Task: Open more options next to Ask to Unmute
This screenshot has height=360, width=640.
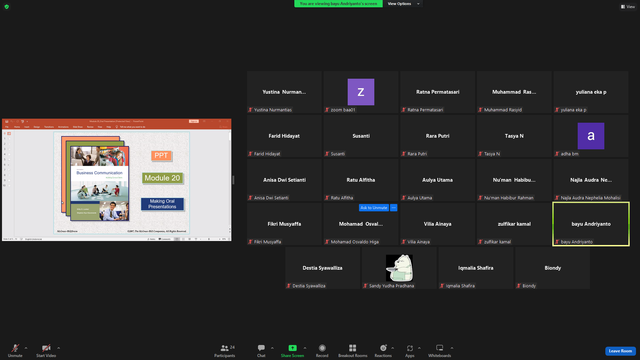Action: click(x=393, y=208)
